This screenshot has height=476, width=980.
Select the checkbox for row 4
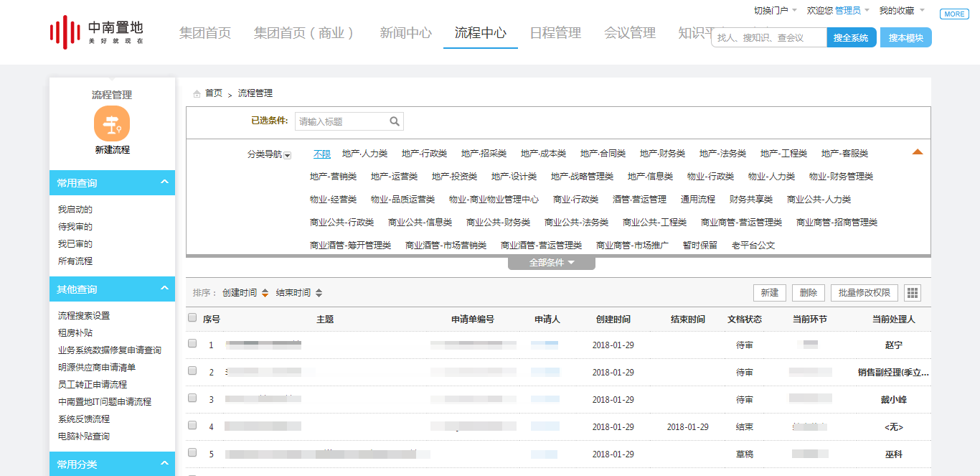192,426
